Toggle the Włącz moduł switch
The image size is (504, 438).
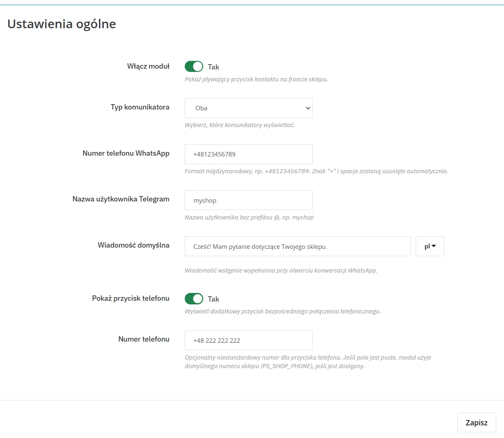click(194, 67)
